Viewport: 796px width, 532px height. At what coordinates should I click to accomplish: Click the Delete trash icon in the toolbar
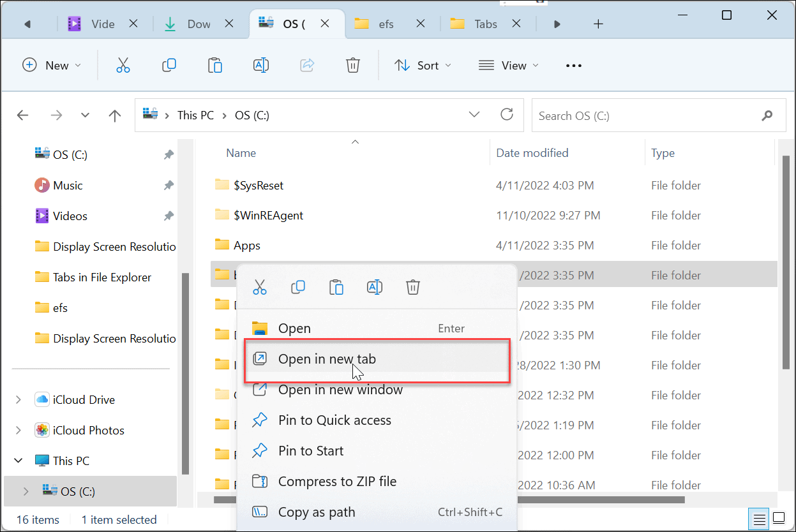point(353,65)
